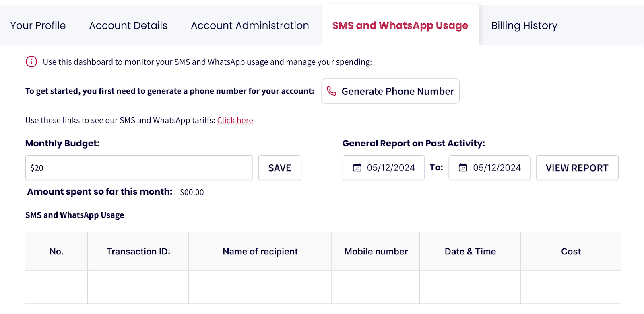Open the Your Profile tab
This screenshot has width=644, height=314.
click(38, 25)
